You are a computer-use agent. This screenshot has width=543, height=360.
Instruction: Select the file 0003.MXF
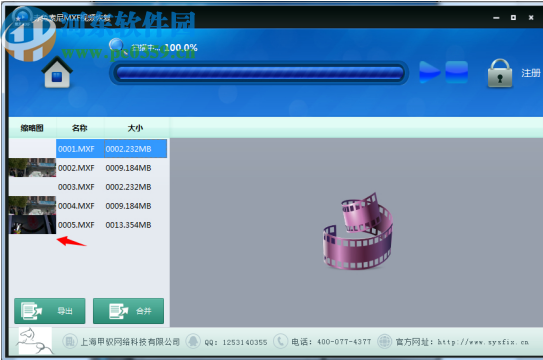tap(76, 187)
